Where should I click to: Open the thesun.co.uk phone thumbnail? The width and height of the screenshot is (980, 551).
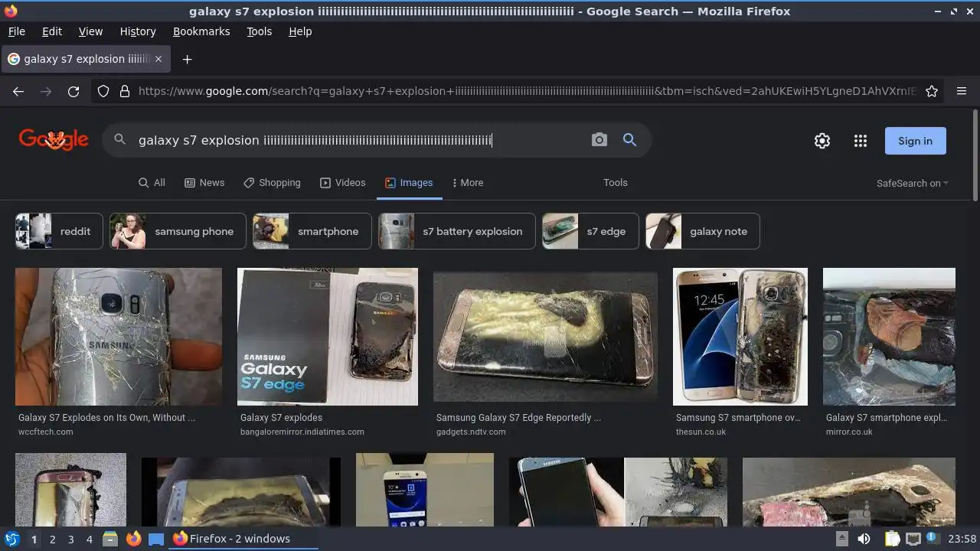tap(740, 337)
